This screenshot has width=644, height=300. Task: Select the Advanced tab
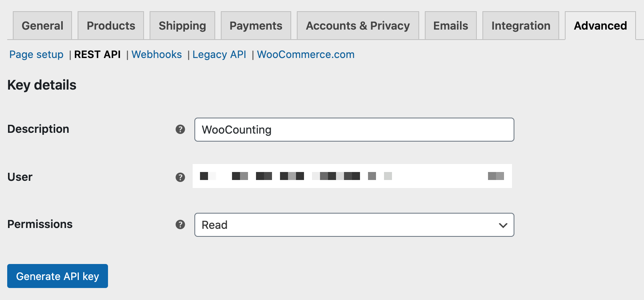[x=600, y=26]
